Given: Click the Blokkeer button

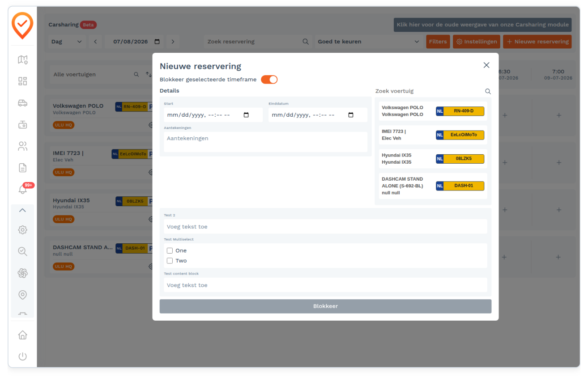Looking at the screenshot, I should 325,306.
